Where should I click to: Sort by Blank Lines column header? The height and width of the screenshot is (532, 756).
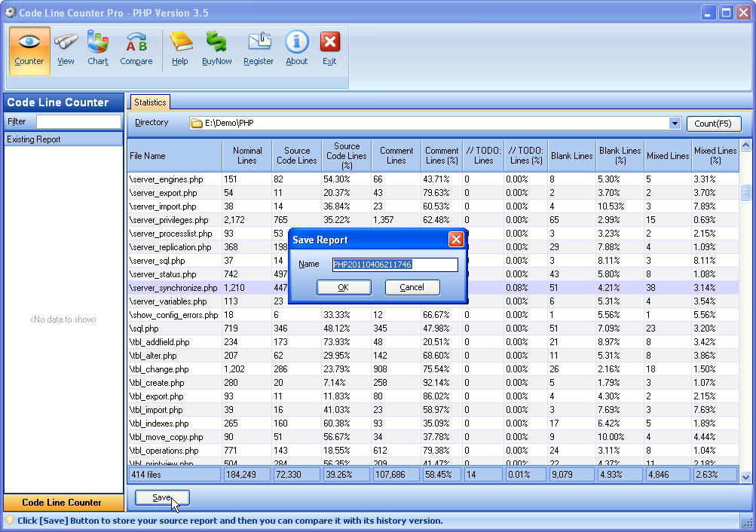pos(571,156)
